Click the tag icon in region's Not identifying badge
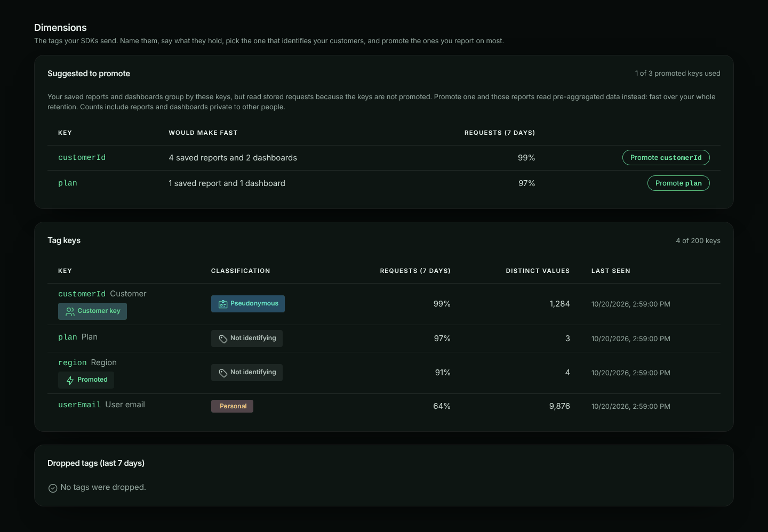 pos(223,373)
